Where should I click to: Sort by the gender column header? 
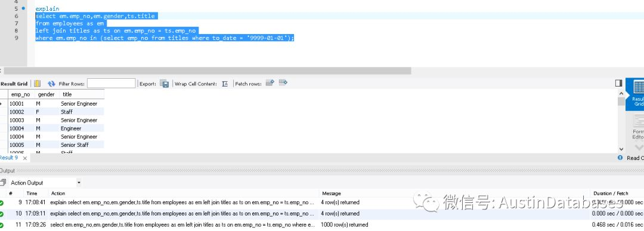point(46,94)
